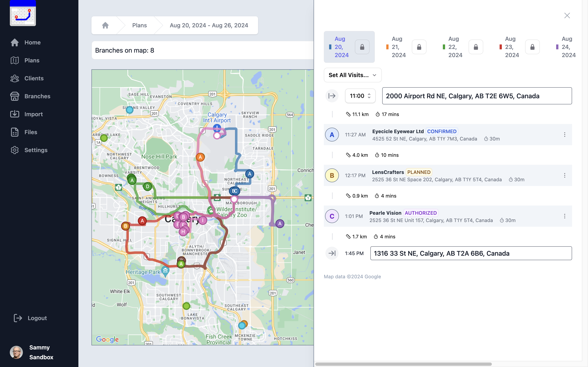Adjust the 11:00 start time stepper
This screenshot has height=367, width=588.
tap(369, 96)
